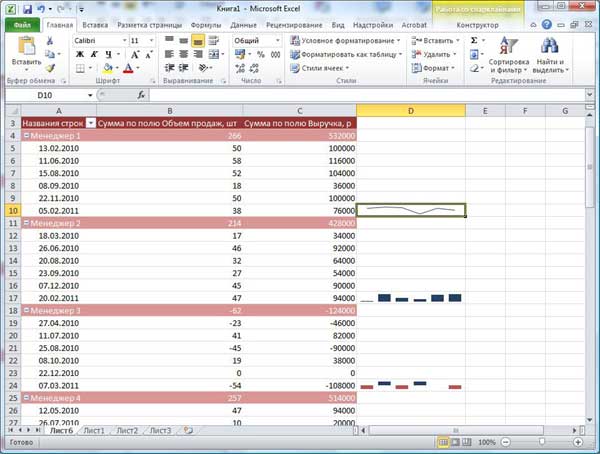Collapse the Менеджер 1 group

[x=26, y=136]
